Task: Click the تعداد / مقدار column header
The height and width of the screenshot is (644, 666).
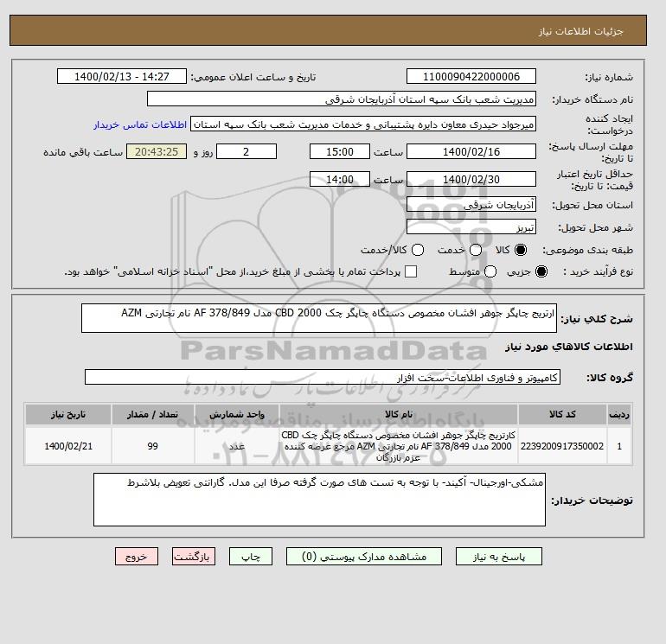Action: (x=153, y=414)
